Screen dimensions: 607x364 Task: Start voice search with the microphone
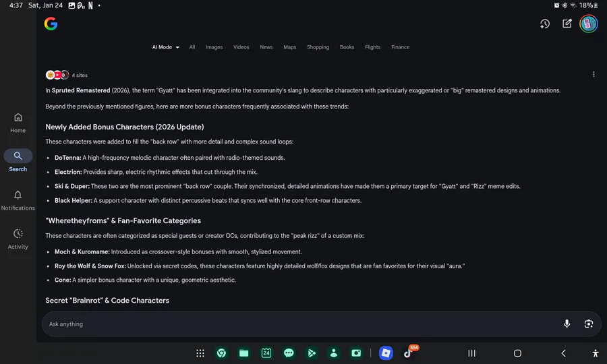tap(567, 324)
